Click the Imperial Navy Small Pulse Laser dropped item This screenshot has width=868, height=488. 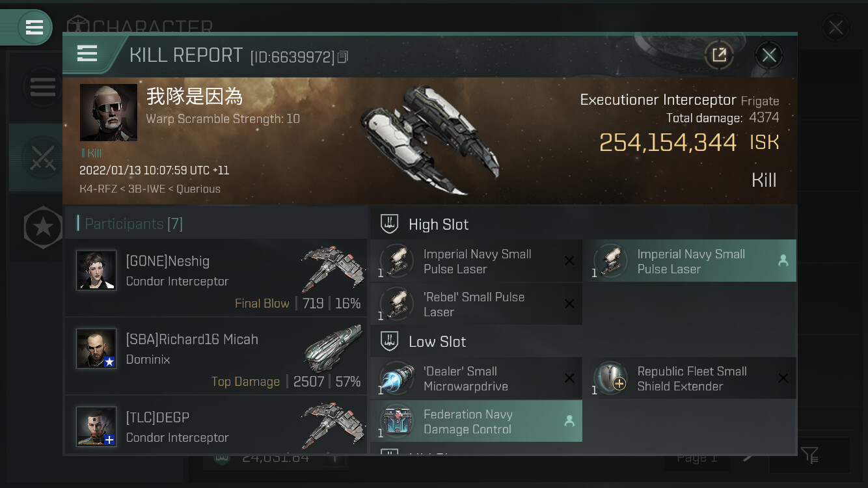coord(689,262)
